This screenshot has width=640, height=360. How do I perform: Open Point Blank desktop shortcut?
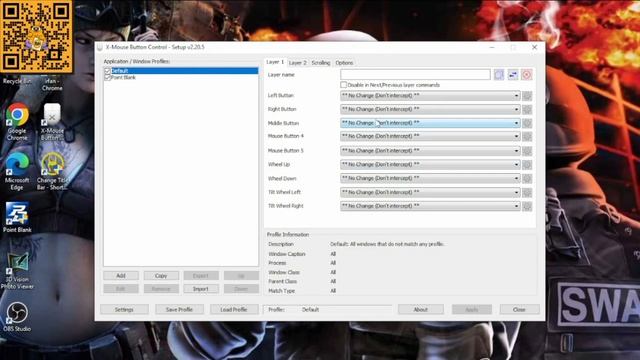click(17, 217)
